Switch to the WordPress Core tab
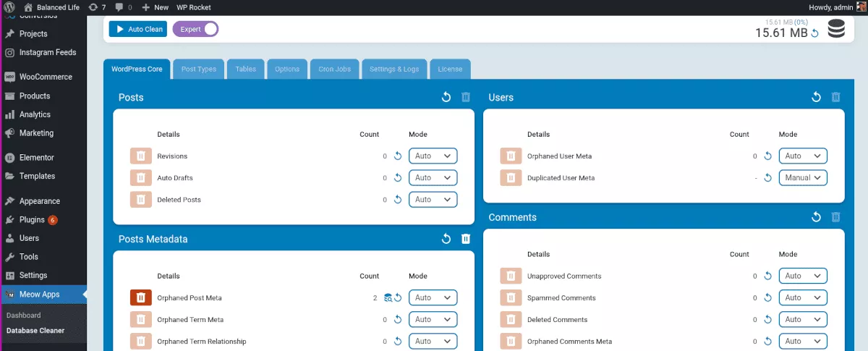 click(x=137, y=69)
